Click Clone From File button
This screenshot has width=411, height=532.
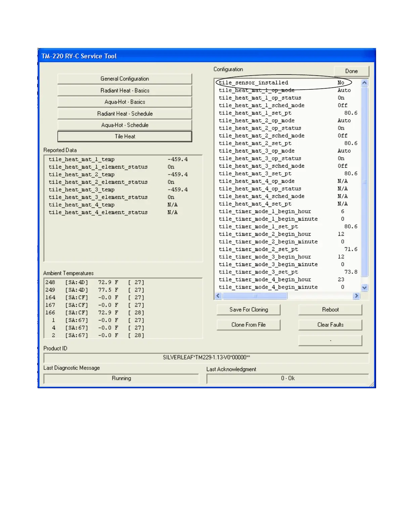point(248,325)
